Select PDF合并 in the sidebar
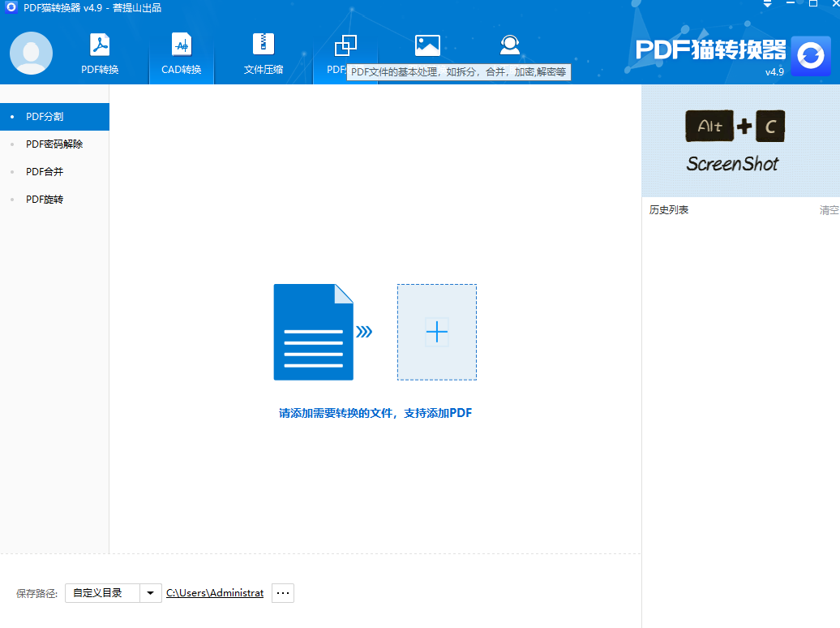The height and width of the screenshot is (628, 840). pos(54,172)
